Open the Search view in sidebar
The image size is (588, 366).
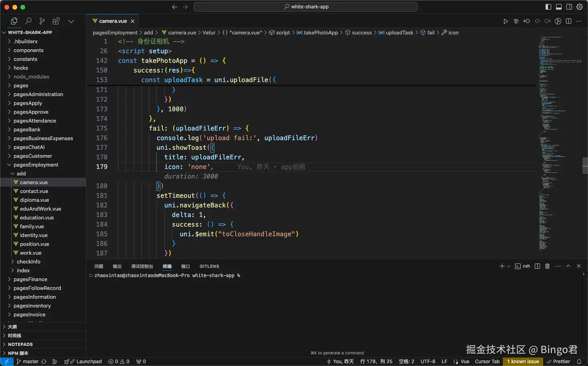click(28, 21)
